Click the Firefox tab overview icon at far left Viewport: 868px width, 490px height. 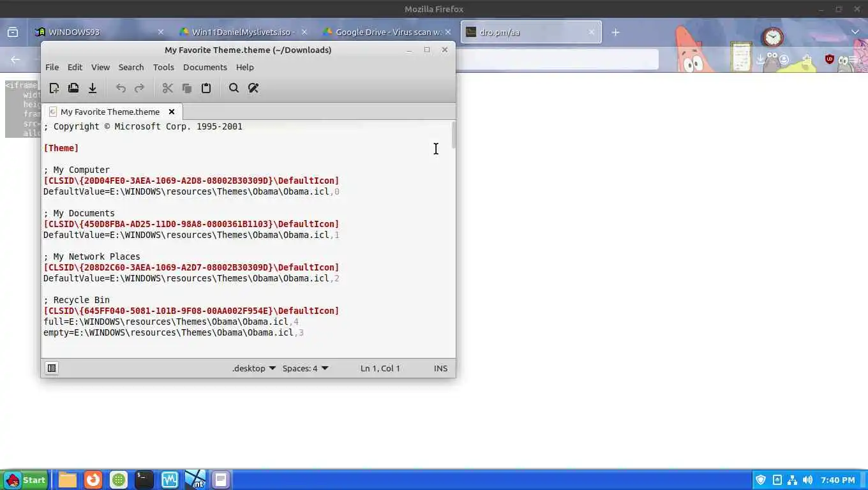[13, 32]
